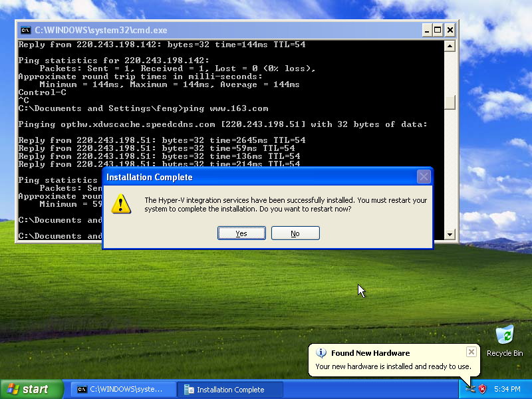Click the red Security Center shield tray icon
Viewport: 532px width, 399px height.
click(x=483, y=389)
